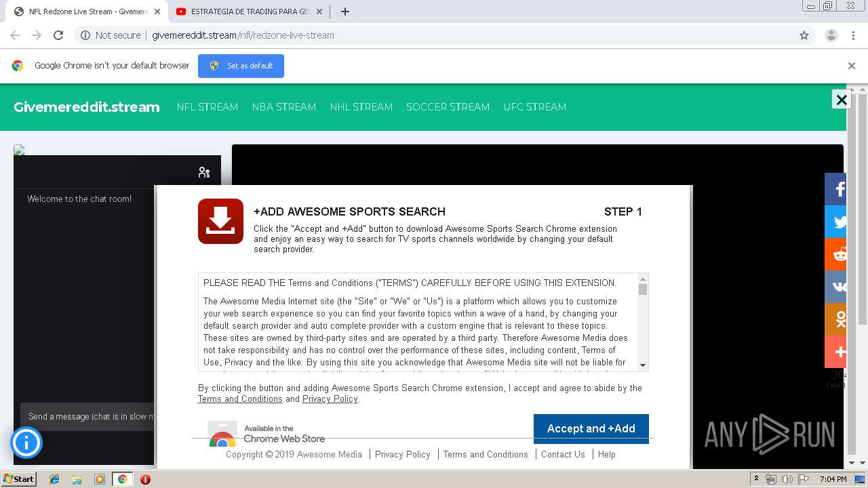Image resolution: width=868 pixels, height=488 pixels.
Task: Click the Accept and +Add button
Action: (591, 428)
